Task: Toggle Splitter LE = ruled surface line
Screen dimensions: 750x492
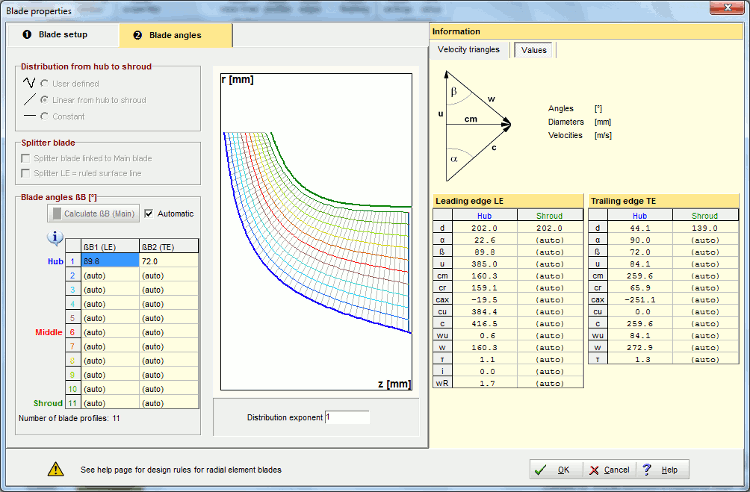Action: (26, 173)
